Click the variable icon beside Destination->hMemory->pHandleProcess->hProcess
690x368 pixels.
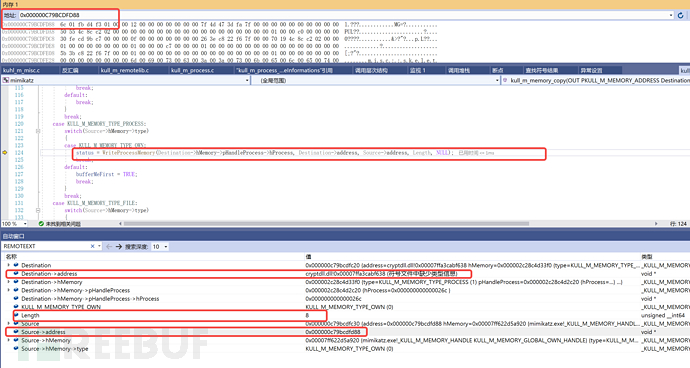16,298
